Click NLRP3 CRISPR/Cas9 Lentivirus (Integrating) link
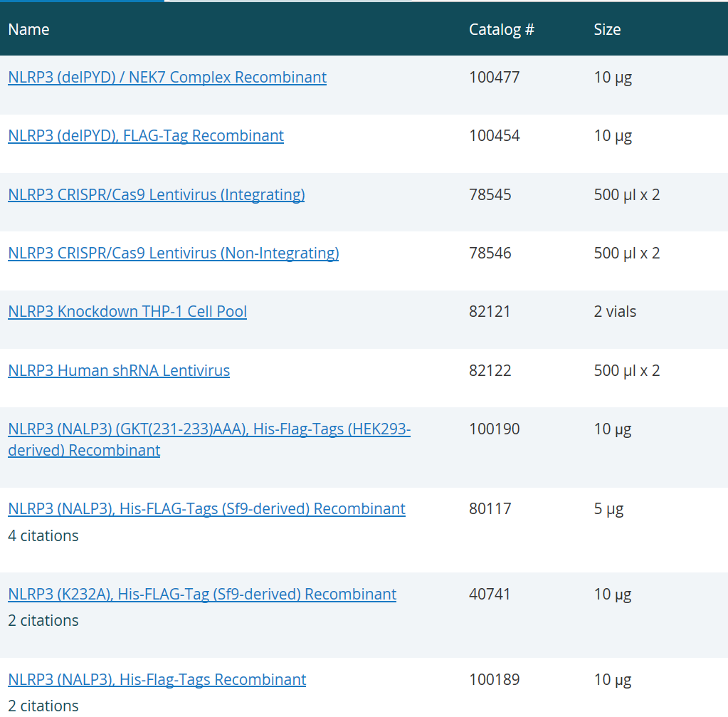The height and width of the screenshot is (717, 728). point(157,194)
